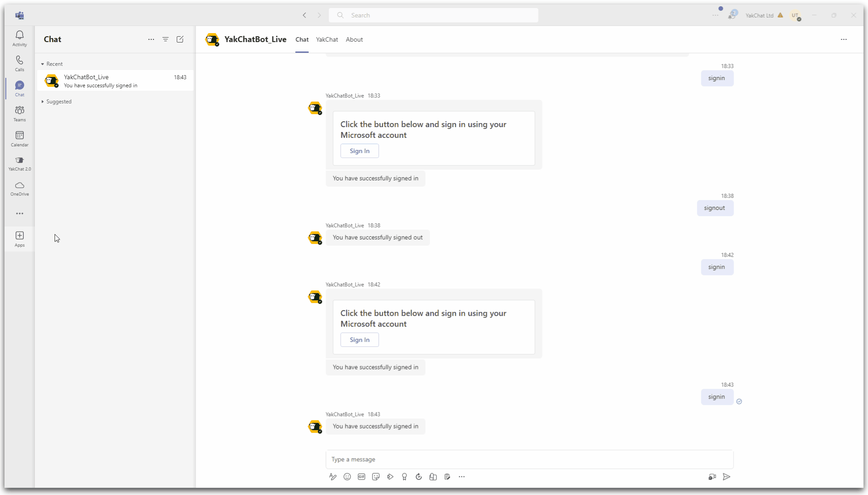The image size is (868, 495).
Task: Click the Sign In button at 18:42
Action: (x=359, y=339)
